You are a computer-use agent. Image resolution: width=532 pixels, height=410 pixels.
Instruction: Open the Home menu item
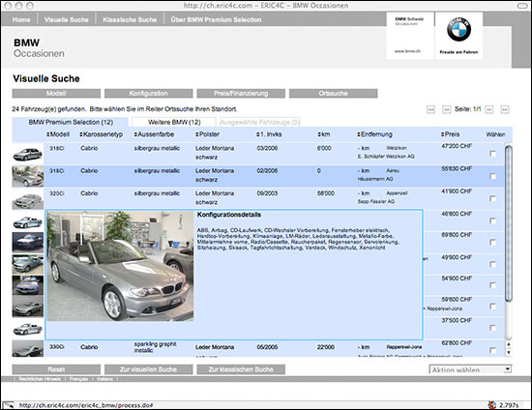tap(21, 19)
